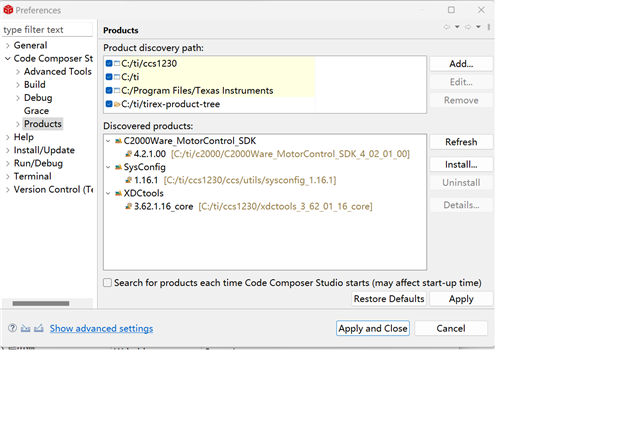The image size is (640, 426).
Task: Collapse the Code Composer Studio tree node
Action: (x=8, y=59)
